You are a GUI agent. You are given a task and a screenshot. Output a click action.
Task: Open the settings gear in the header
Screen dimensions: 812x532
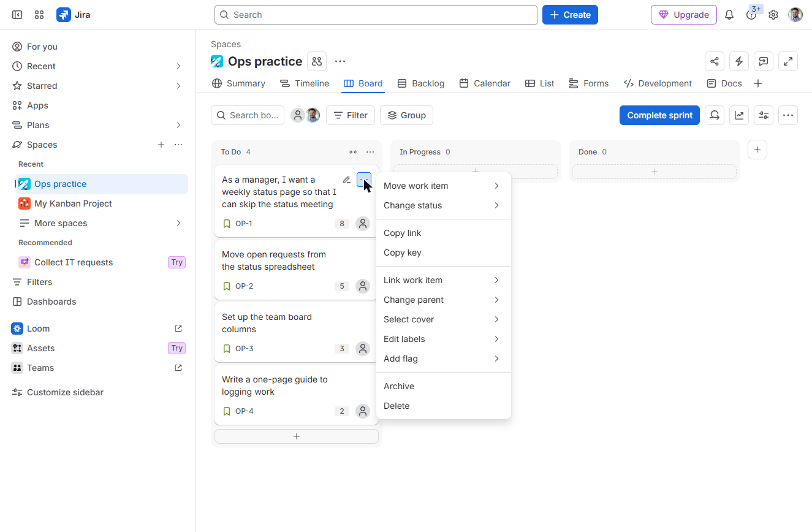click(773, 15)
